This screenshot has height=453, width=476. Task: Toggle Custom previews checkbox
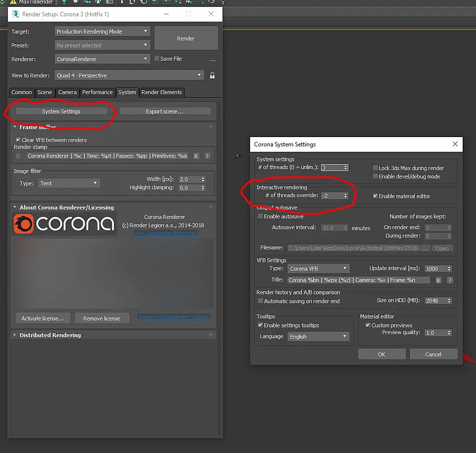[x=368, y=325]
